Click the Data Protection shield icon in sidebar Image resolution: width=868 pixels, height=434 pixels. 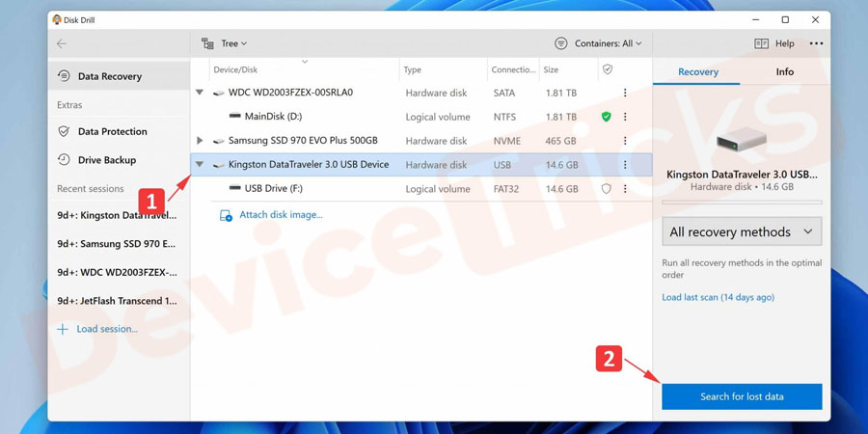pos(64,131)
